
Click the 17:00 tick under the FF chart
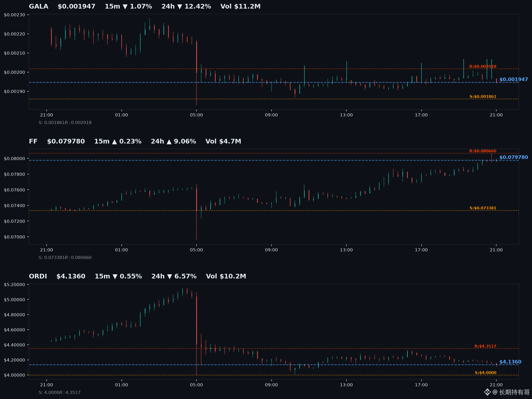click(421, 250)
